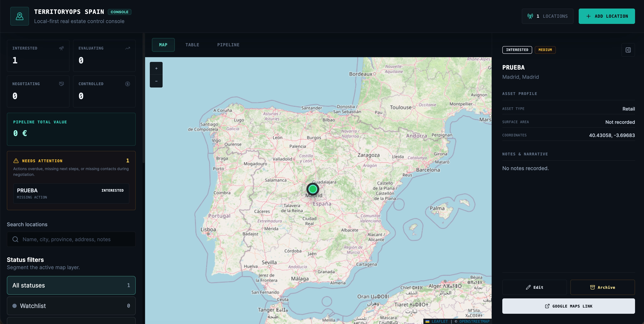Screen dimensions: 644x324
Task: Open PRUEBA card in Needs Attention
Action: tap(71, 194)
